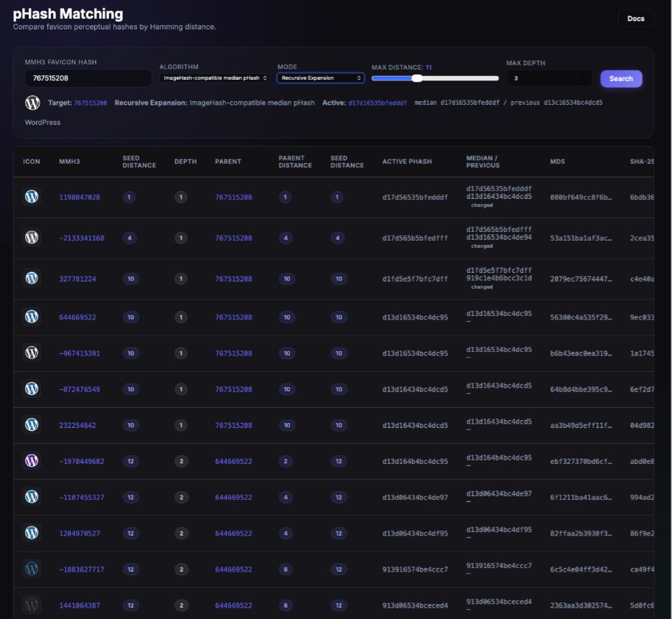Viewport: 672px width, 619px height.
Task: Click favicon icon in row 1441064387
Action: point(32,605)
